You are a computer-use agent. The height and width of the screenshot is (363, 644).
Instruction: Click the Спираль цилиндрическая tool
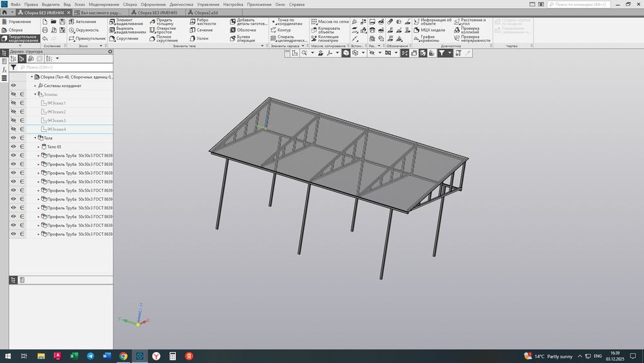point(289,39)
